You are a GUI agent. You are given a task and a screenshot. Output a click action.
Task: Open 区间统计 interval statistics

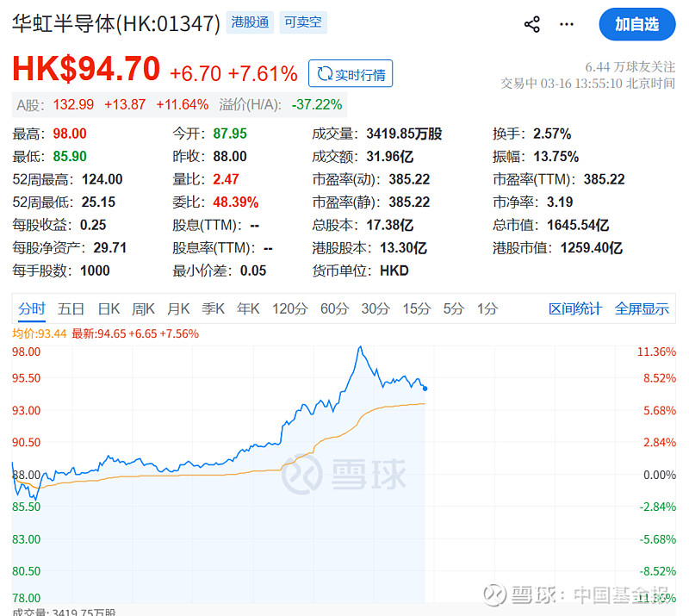(x=572, y=308)
